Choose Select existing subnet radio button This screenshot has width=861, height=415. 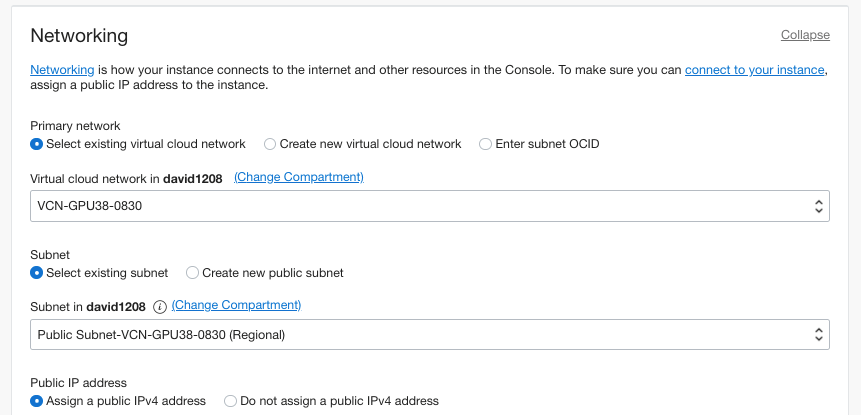[x=37, y=273]
